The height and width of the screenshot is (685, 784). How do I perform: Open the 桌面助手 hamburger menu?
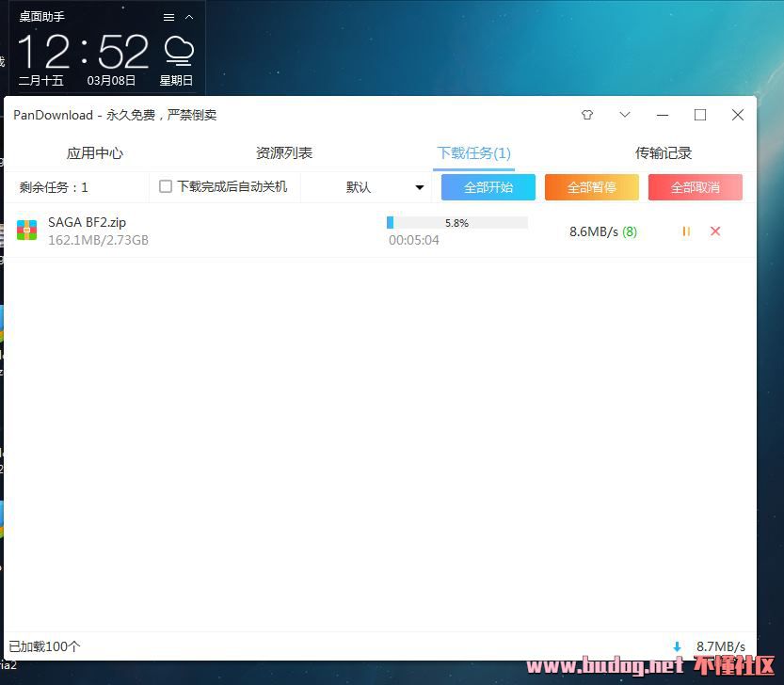(x=168, y=17)
